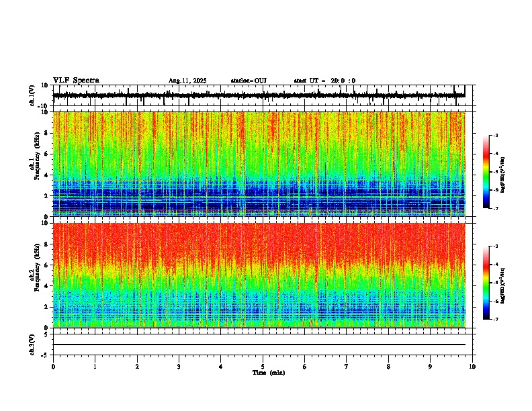Select the date label "Aug.11, 2025"
Viewport: 532px width, 411px height.
coord(187,81)
